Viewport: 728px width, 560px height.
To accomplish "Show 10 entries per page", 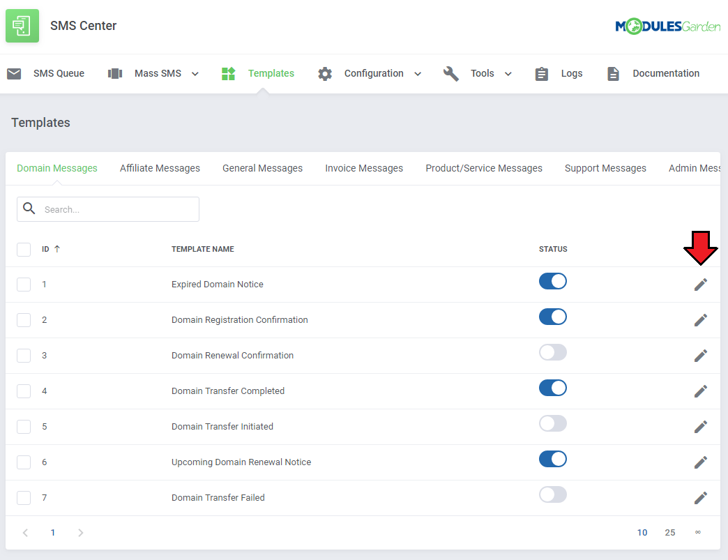I will tap(642, 533).
